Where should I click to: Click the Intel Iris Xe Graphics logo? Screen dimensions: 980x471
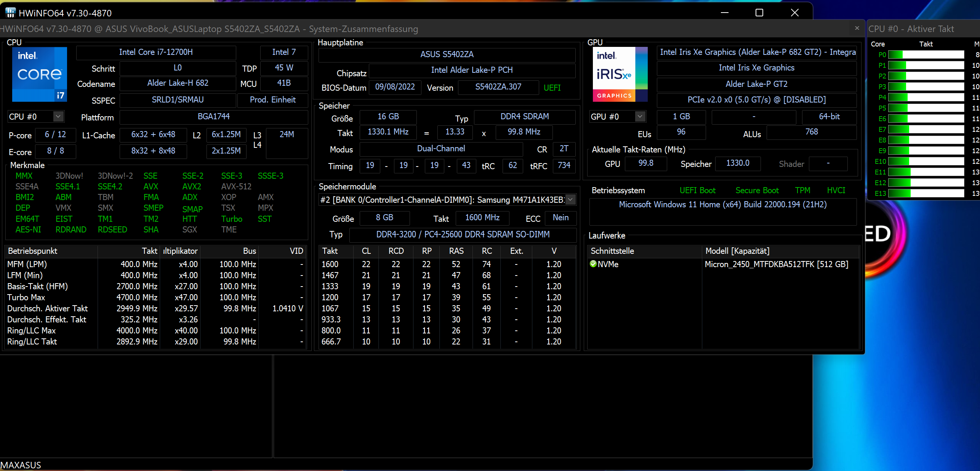point(620,74)
